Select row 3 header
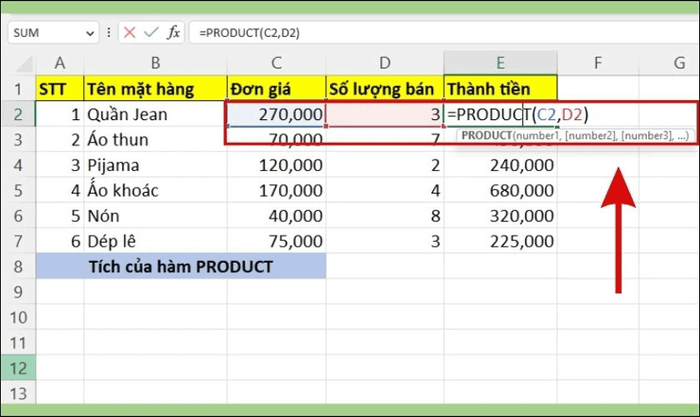The width and height of the screenshot is (700, 417). click(18, 140)
